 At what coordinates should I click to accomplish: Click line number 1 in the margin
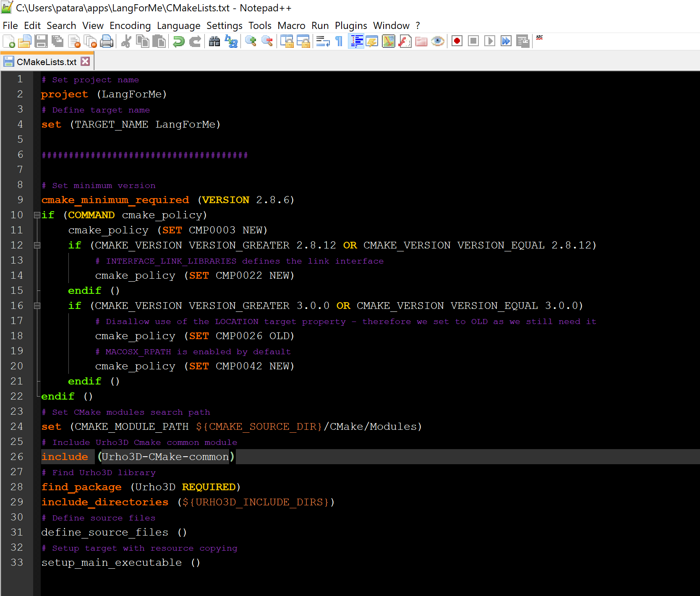coord(20,79)
